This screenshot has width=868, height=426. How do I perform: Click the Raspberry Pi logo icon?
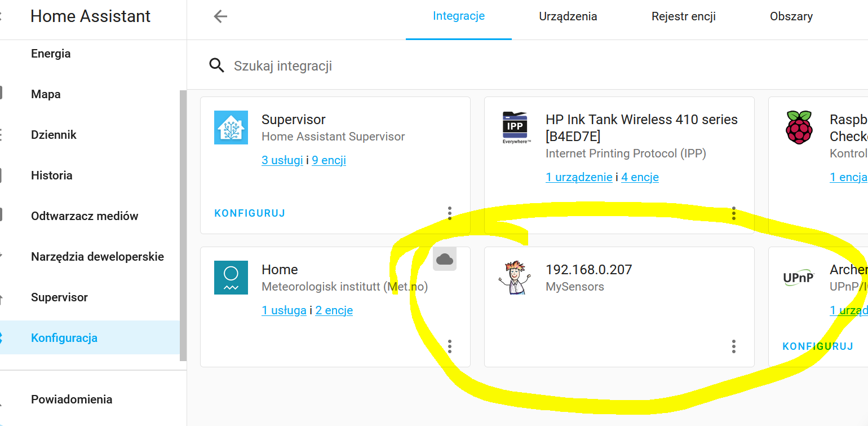pos(799,128)
